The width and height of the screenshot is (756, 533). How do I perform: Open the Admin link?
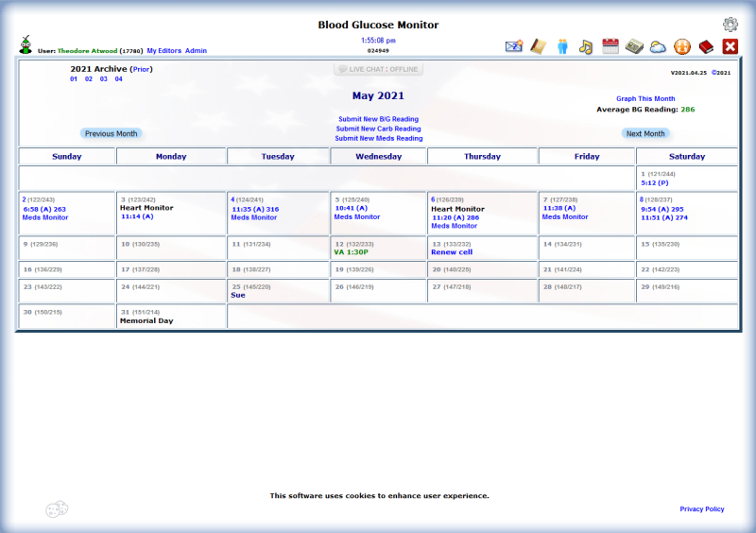pyautogui.click(x=196, y=51)
